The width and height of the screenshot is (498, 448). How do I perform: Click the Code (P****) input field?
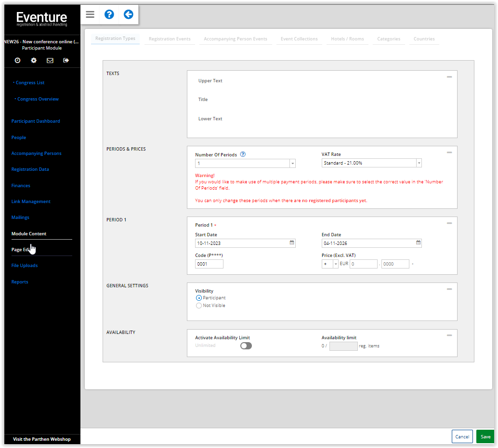209,264
